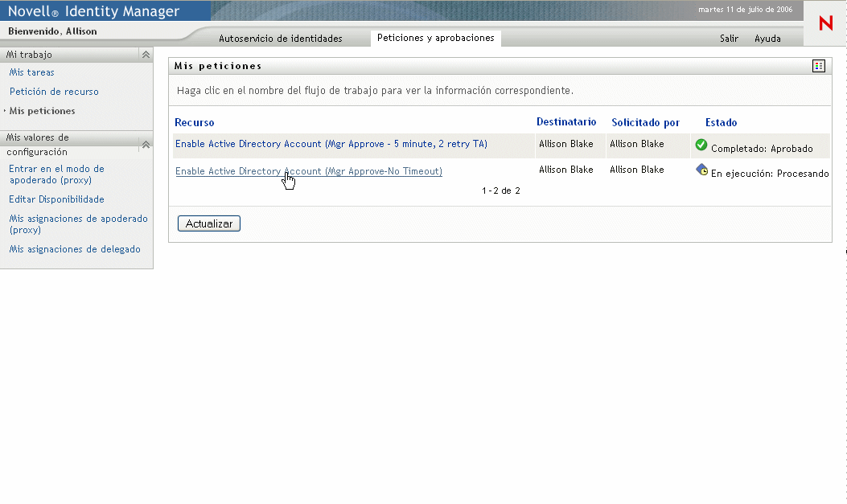Click the Actualizar button
The image size is (847, 504).
pos(209,223)
